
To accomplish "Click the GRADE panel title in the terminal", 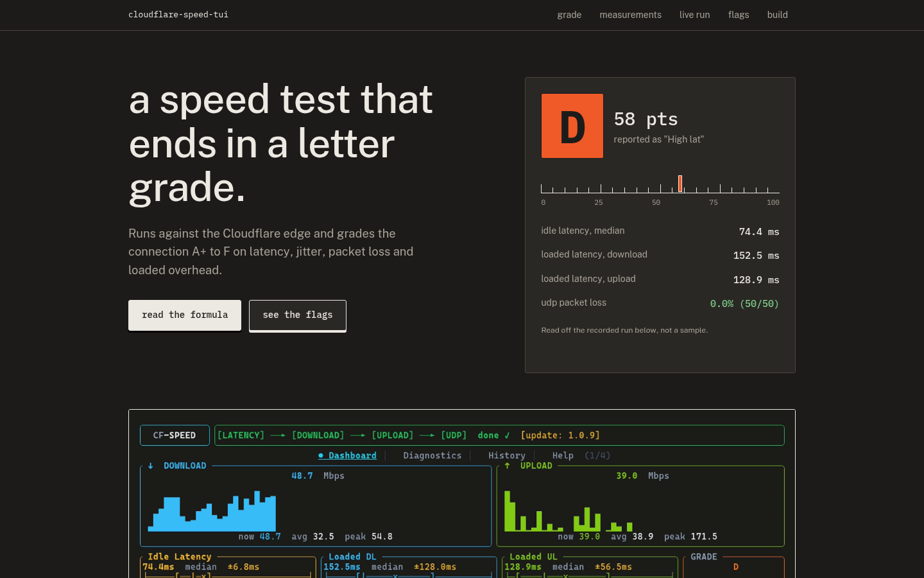I will point(704,557).
